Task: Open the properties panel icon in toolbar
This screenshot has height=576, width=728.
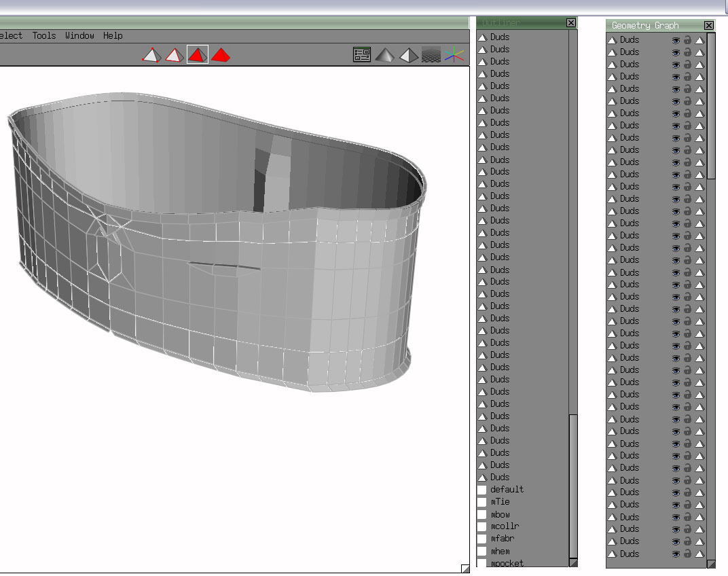Action: tap(362, 55)
